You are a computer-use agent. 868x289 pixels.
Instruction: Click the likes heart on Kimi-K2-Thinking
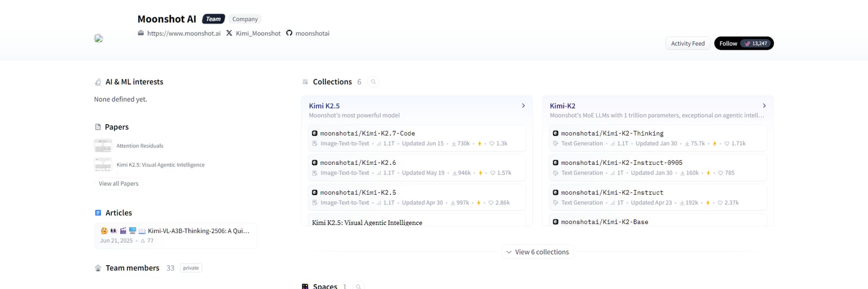pyautogui.click(x=727, y=144)
